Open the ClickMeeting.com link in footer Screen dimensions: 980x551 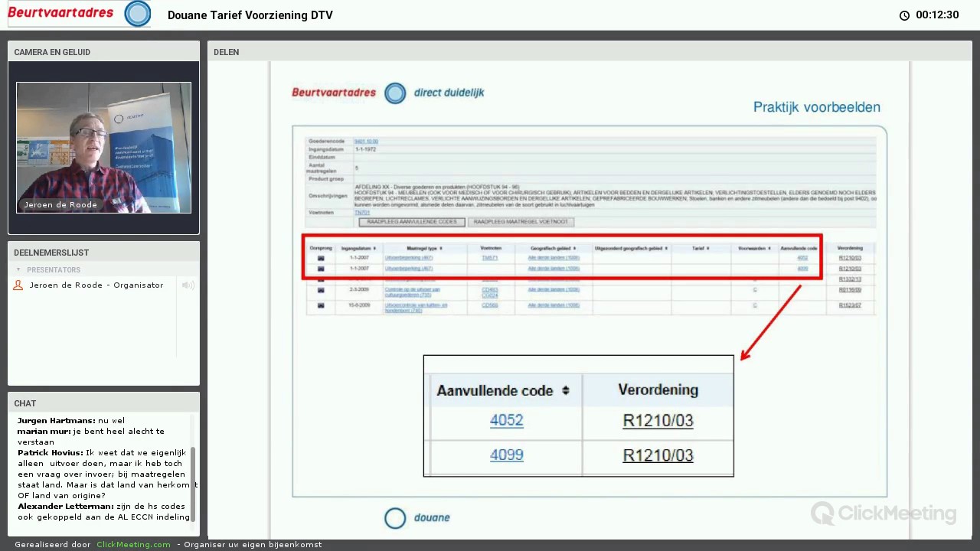pyautogui.click(x=134, y=545)
